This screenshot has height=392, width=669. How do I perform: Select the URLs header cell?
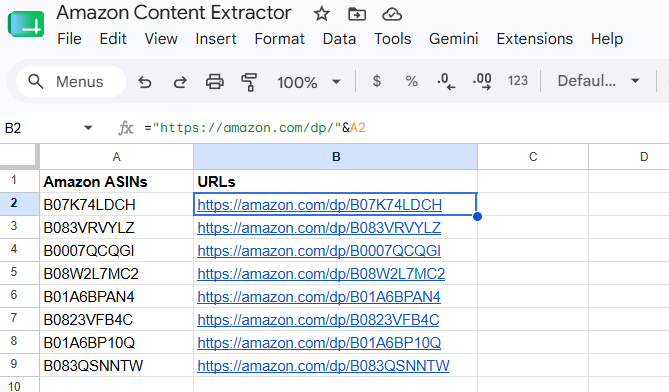336,181
